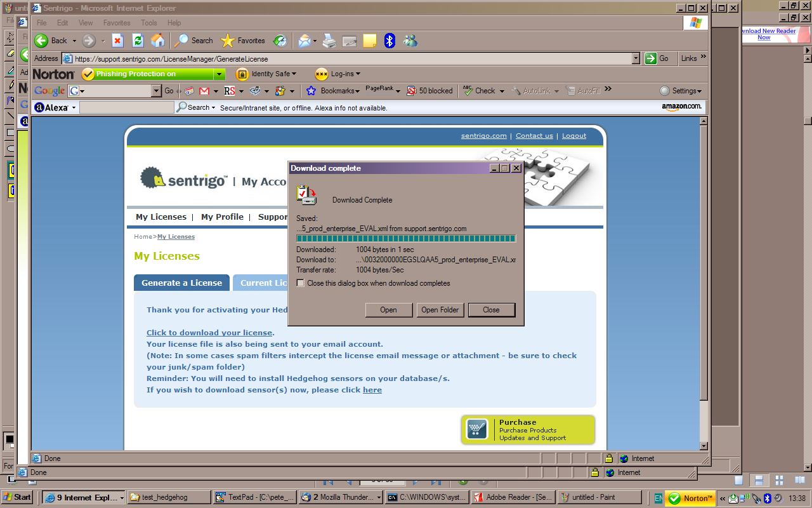This screenshot has width=812, height=508.
Task: Click the shopping cart Purchase icon
Action: pos(477,429)
